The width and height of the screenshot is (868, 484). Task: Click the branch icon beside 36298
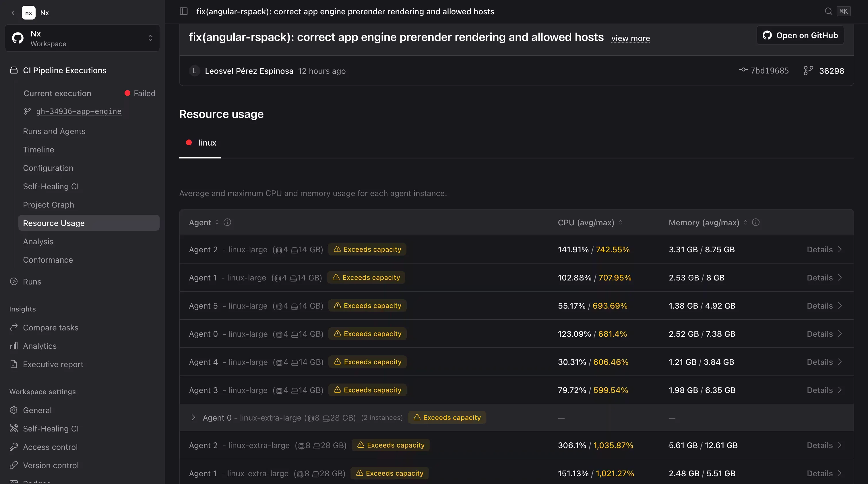click(808, 71)
